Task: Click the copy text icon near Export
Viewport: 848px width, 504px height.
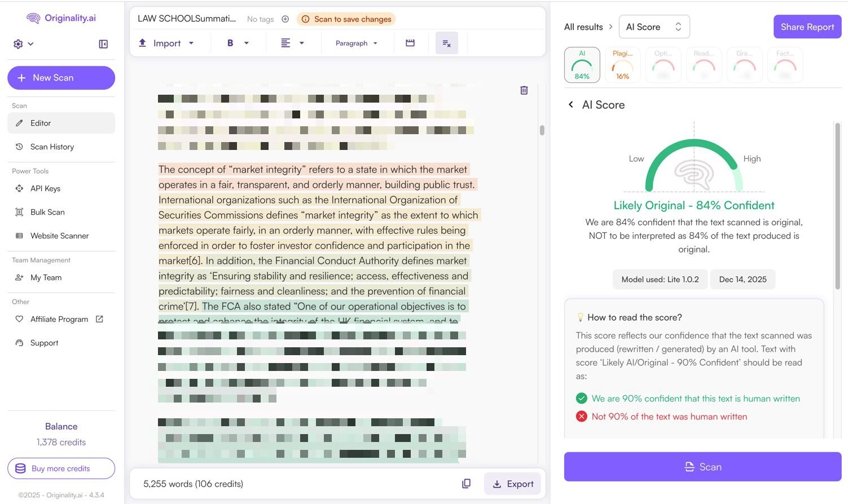Action: (466, 484)
